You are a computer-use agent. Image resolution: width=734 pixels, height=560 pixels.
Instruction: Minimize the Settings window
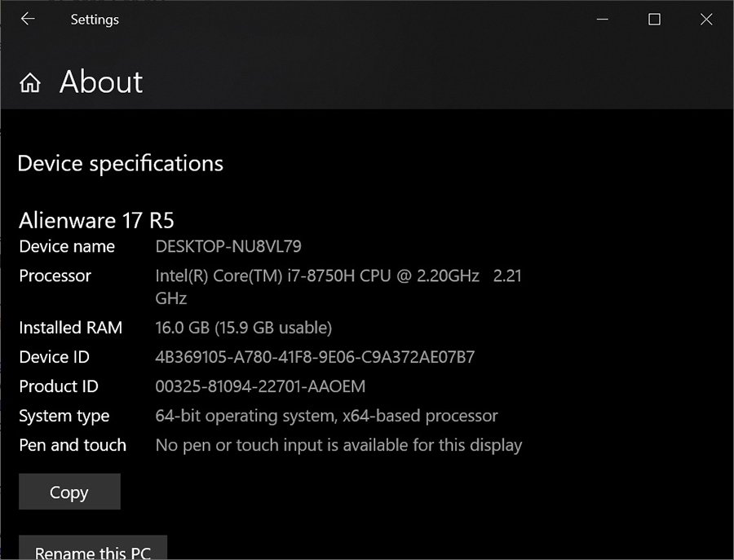click(602, 19)
